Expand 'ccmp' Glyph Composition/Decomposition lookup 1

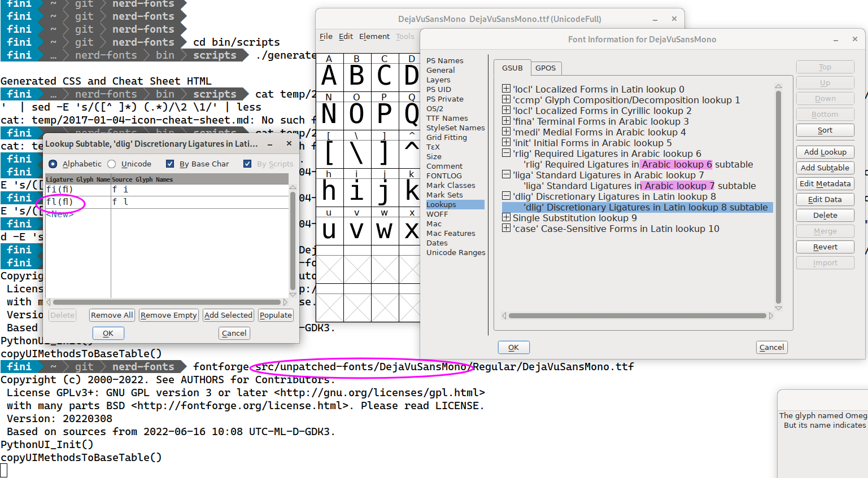click(505, 100)
